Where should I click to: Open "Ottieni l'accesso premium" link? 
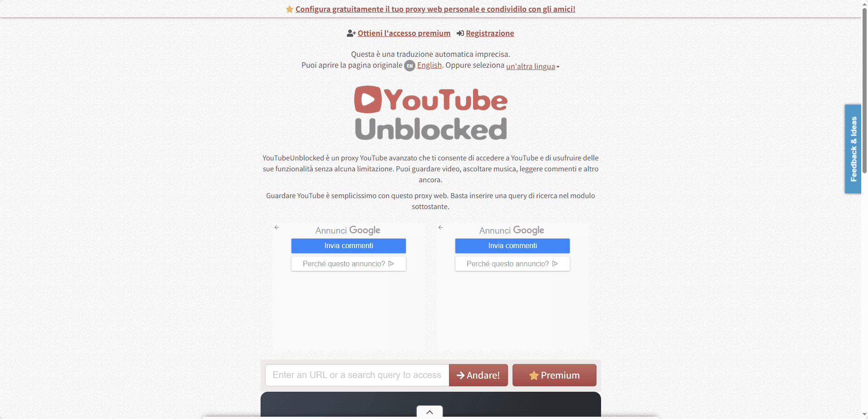pos(404,33)
